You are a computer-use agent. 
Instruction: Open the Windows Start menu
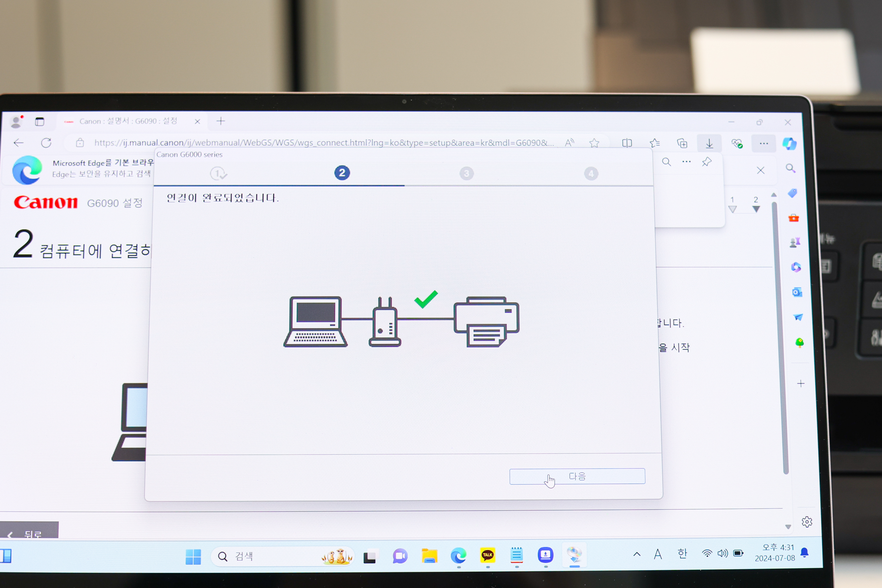tap(193, 557)
